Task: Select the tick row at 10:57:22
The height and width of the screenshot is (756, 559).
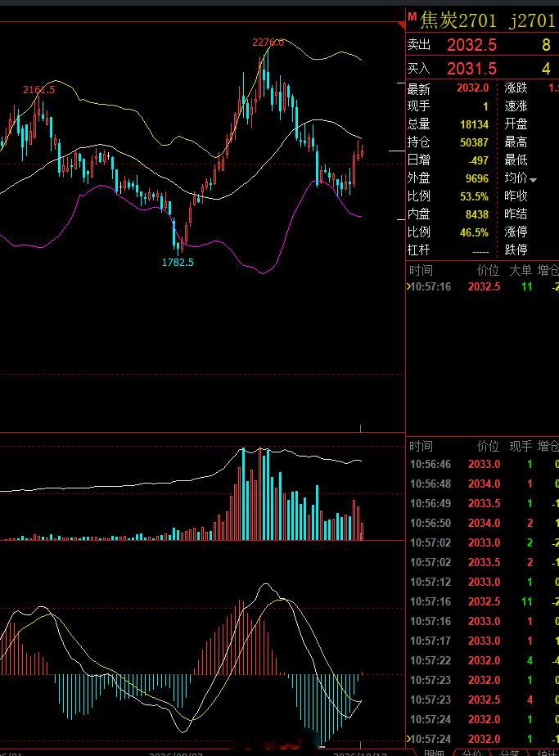Action: click(x=482, y=660)
